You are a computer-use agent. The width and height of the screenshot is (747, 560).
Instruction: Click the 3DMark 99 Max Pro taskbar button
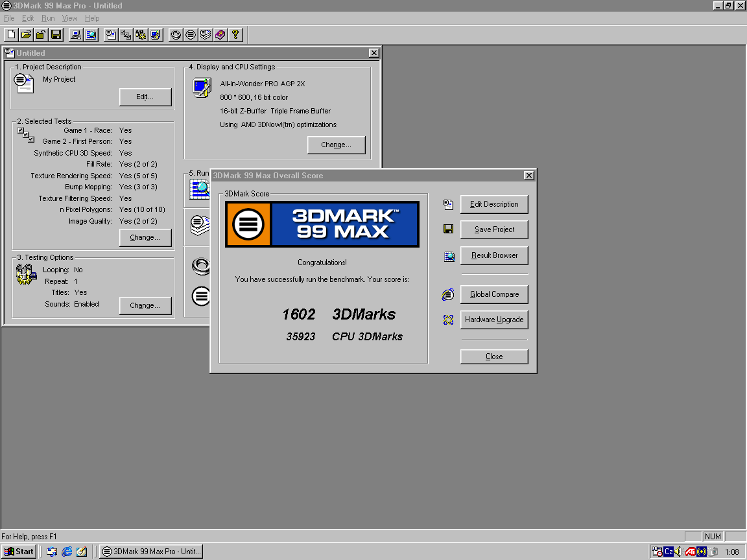[151, 552]
